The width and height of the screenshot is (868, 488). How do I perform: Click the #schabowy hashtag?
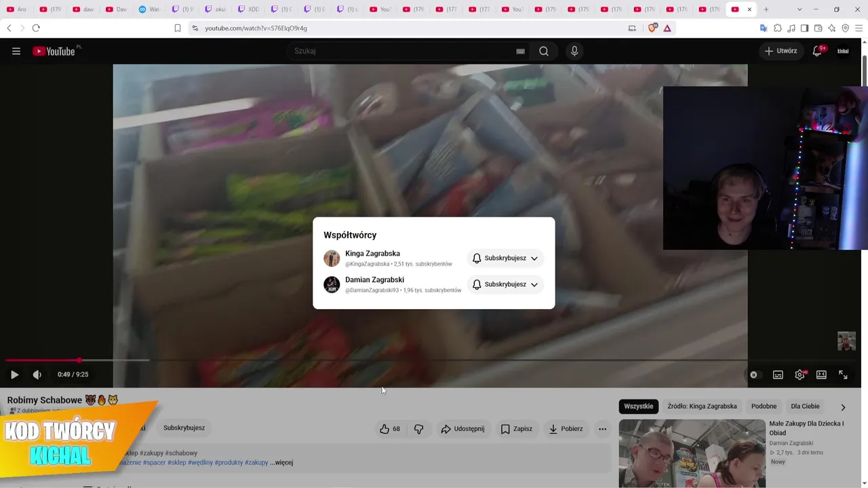pos(181,453)
